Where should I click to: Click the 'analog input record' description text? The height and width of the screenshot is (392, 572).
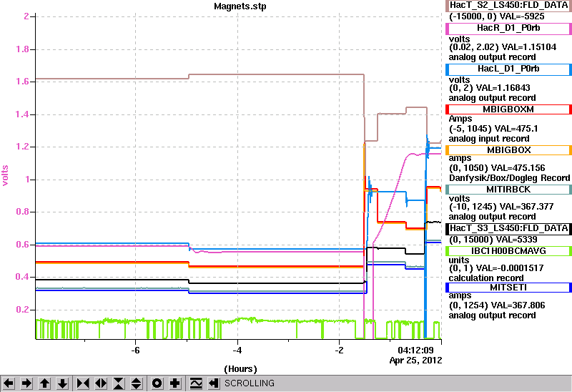pos(489,139)
